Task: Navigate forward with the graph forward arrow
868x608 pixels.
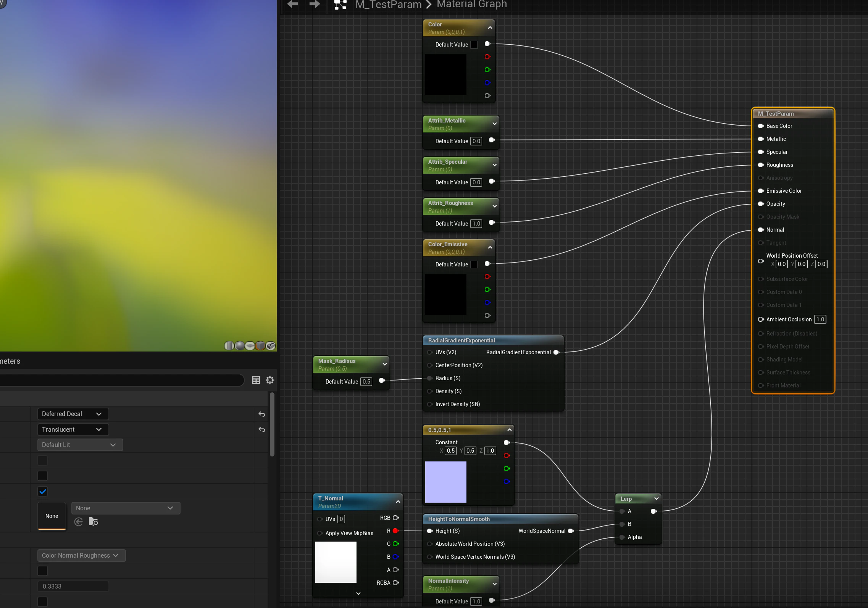Action: point(315,4)
